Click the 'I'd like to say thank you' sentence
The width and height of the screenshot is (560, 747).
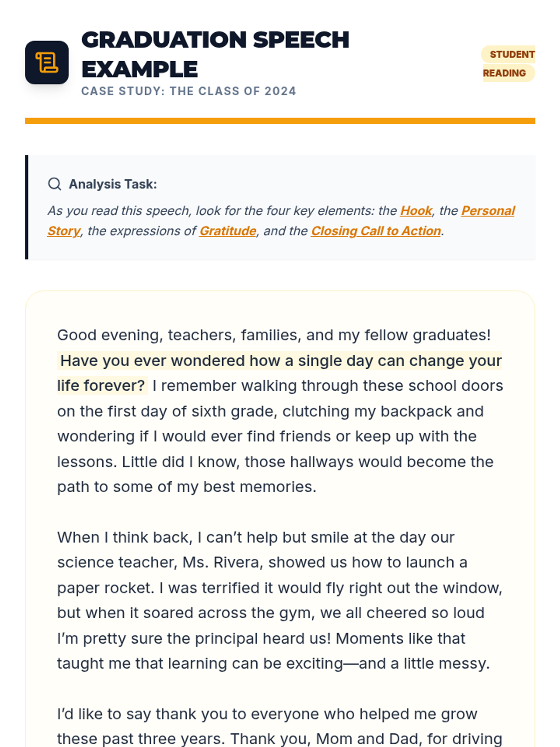pos(267,714)
